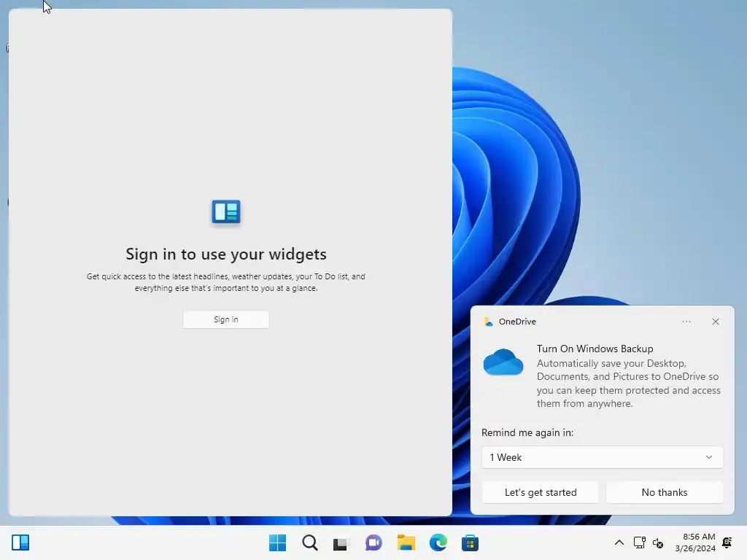
Task: Show hidden icons in system tray
Action: tap(619, 542)
